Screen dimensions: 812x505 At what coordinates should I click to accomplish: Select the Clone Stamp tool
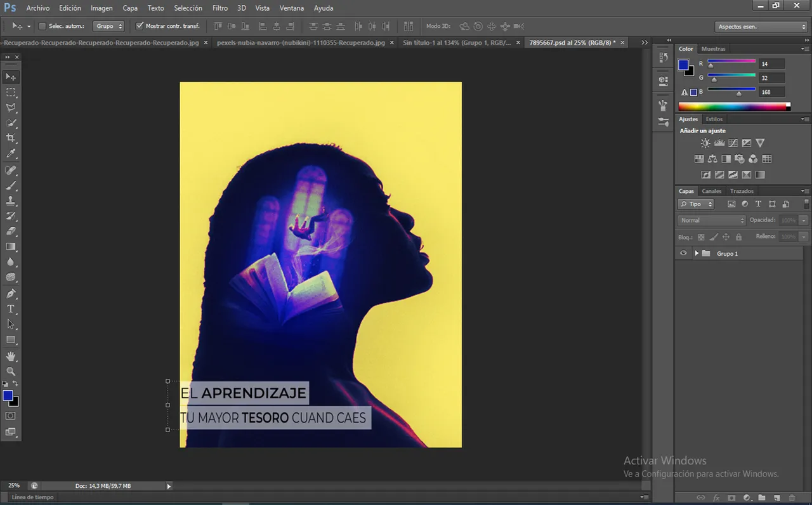click(x=11, y=200)
